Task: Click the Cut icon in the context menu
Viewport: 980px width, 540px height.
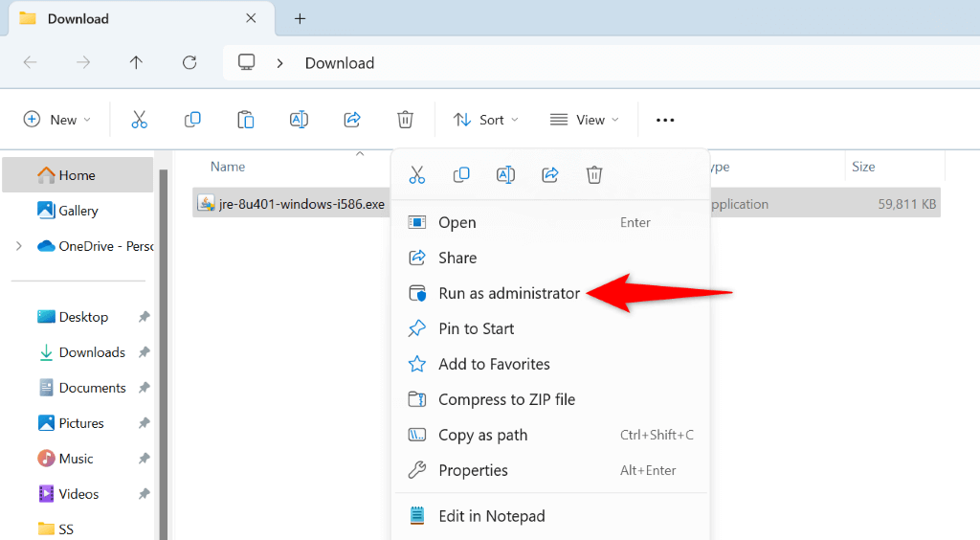Action: 417,174
